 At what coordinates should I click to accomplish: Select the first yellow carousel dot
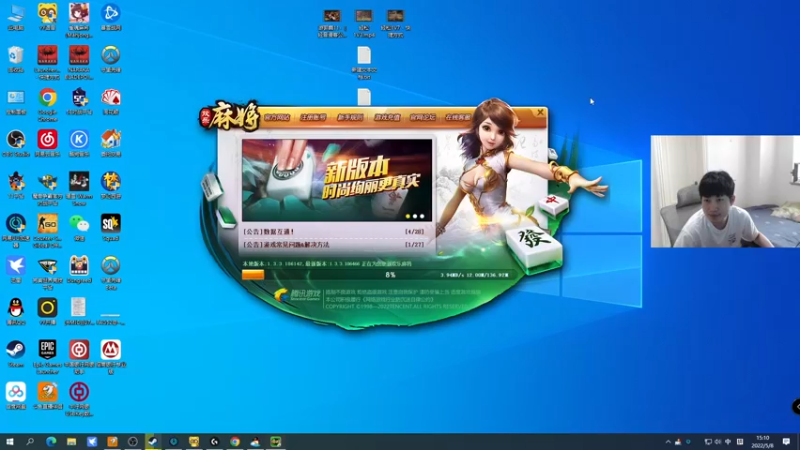coord(408,216)
